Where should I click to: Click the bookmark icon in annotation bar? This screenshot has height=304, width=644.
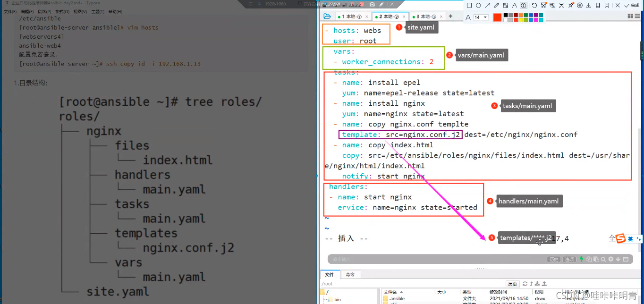coord(607,6)
